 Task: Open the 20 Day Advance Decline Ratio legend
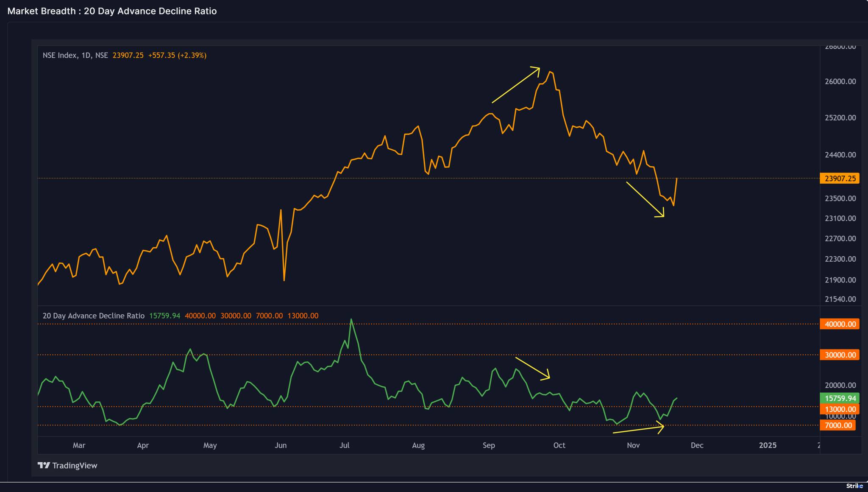[93, 316]
